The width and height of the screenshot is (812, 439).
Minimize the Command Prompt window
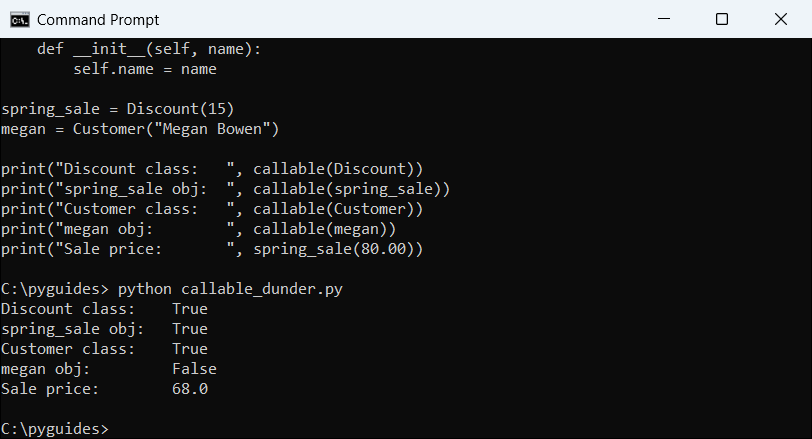(x=664, y=19)
